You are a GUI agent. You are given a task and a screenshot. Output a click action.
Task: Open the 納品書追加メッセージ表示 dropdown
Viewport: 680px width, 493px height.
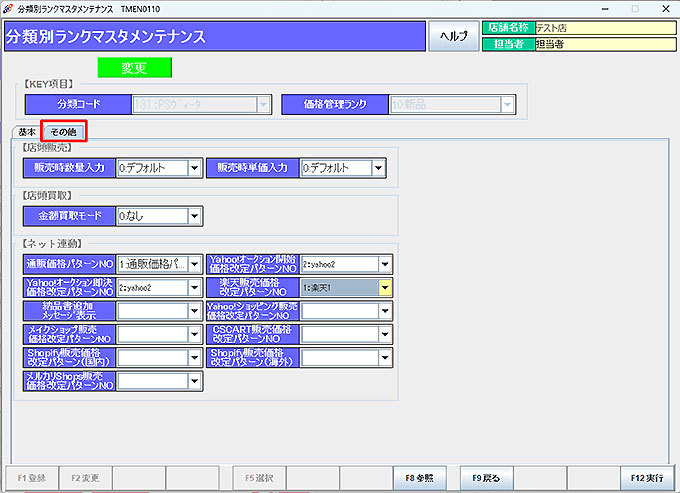click(193, 310)
